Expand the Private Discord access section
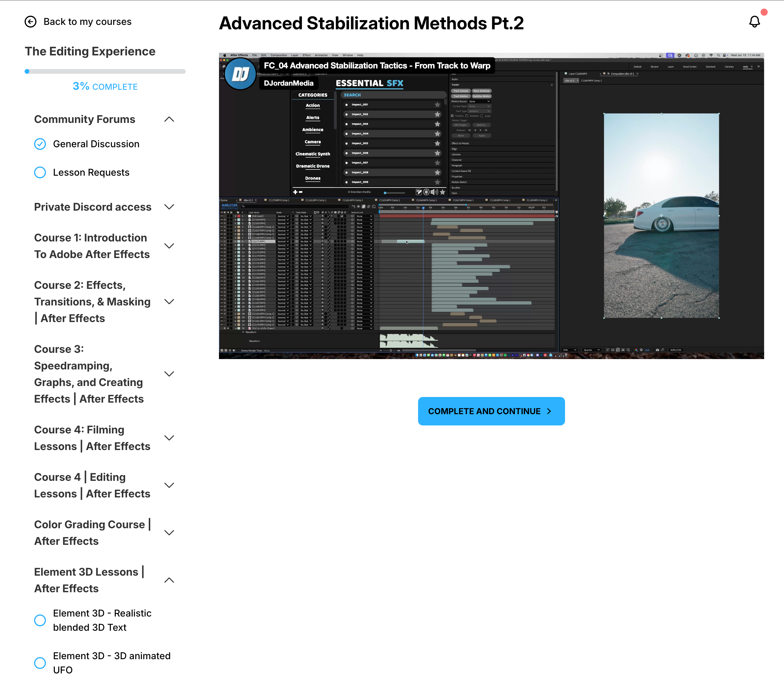Viewport: 784px width, 682px height. 169,207
